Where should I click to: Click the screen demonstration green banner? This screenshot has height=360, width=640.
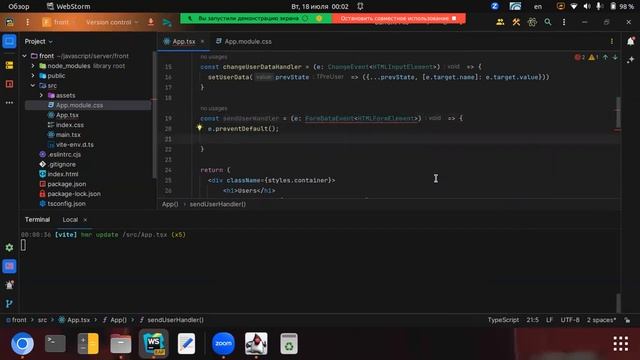click(x=256, y=18)
